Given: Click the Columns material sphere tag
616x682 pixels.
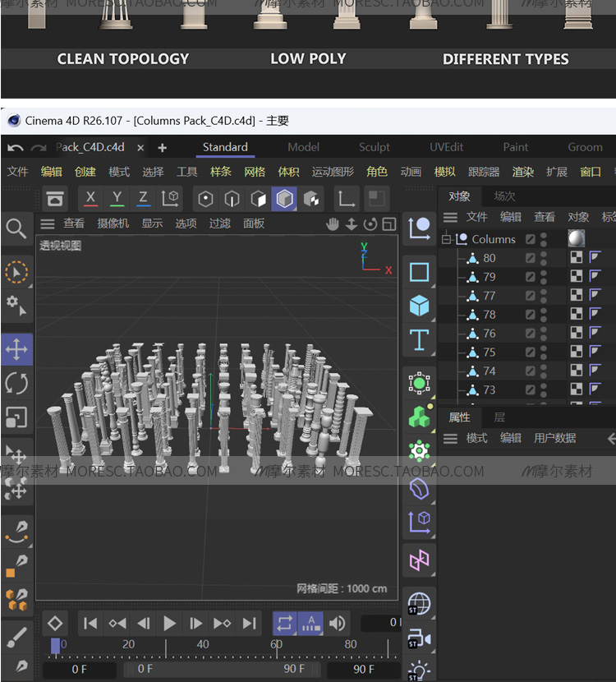Looking at the screenshot, I should click(577, 239).
